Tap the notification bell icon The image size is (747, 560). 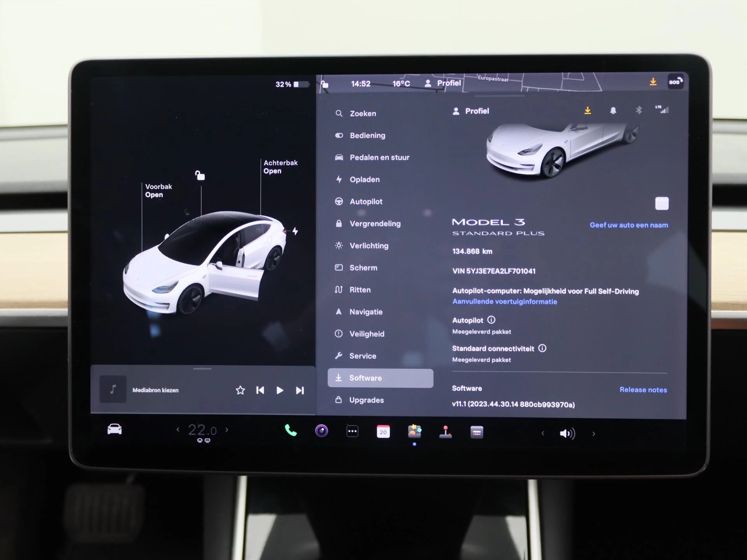coord(613,110)
